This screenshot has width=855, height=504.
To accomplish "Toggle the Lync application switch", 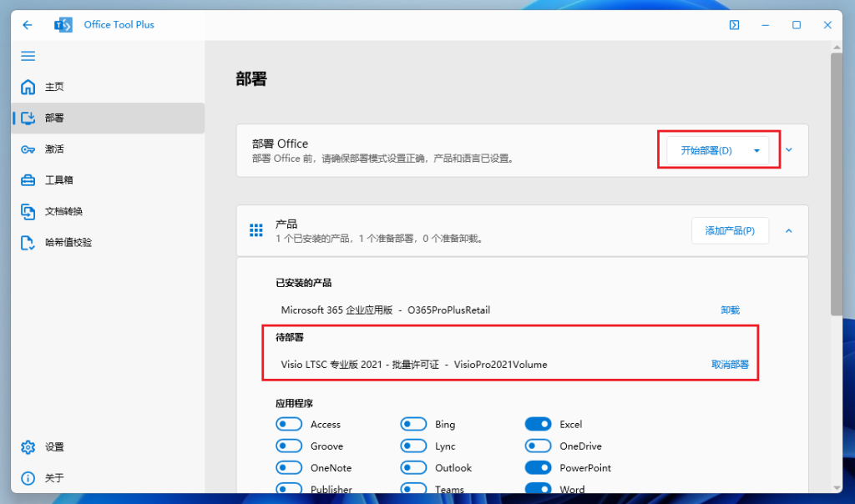I will click(413, 446).
